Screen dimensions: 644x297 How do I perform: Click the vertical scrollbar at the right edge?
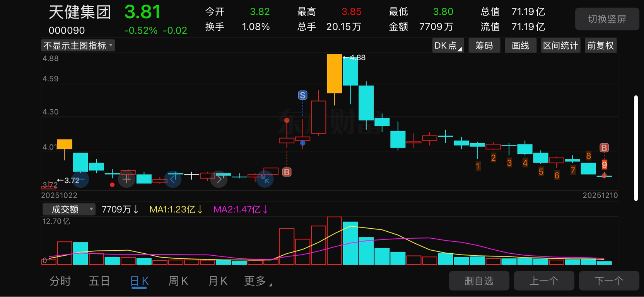(x=636, y=148)
